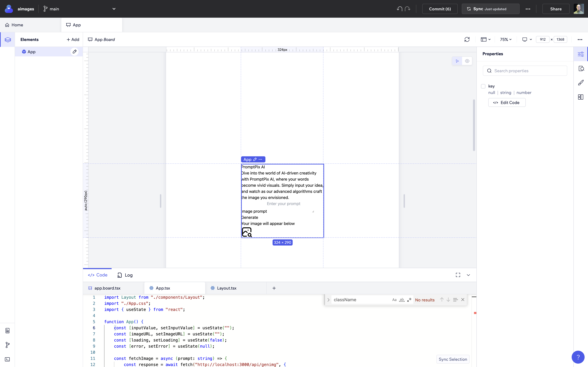Enable the key property checkbox
Viewport: 588px width, 367px height.
coord(484,86)
